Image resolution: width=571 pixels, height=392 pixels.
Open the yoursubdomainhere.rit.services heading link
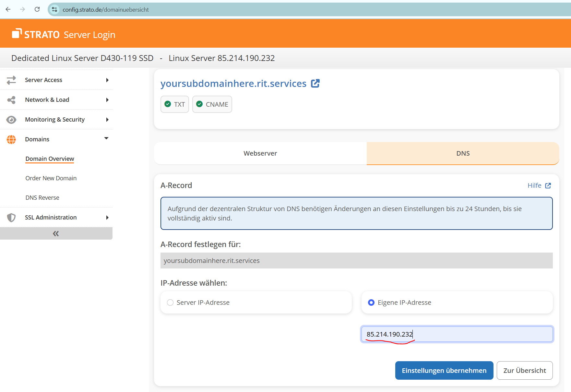tap(233, 84)
